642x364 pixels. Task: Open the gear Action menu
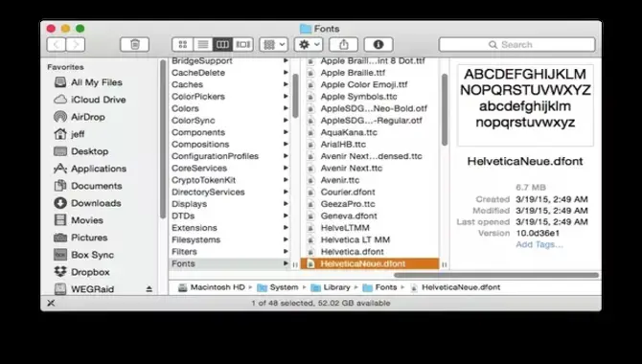coord(309,45)
